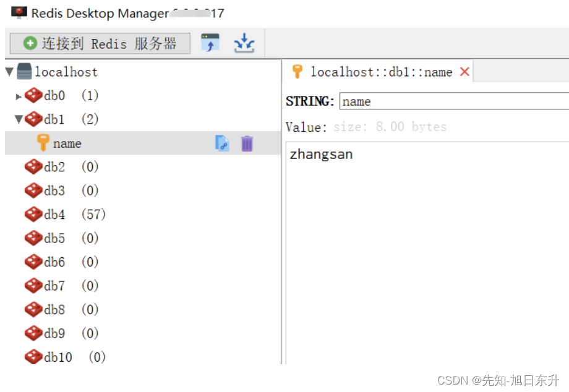The height and width of the screenshot is (392, 569).
Task: Close the localhost::db1::name tab
Action: (x=464, y=72)
